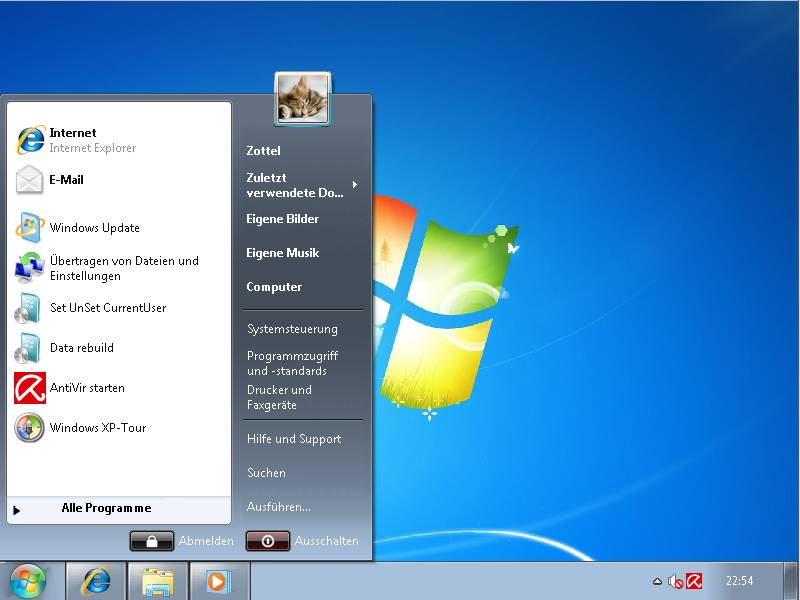Click the Set UnSet CurrentUser label
Viewport: 800px width, 600px height.
(x=108, y=308)
